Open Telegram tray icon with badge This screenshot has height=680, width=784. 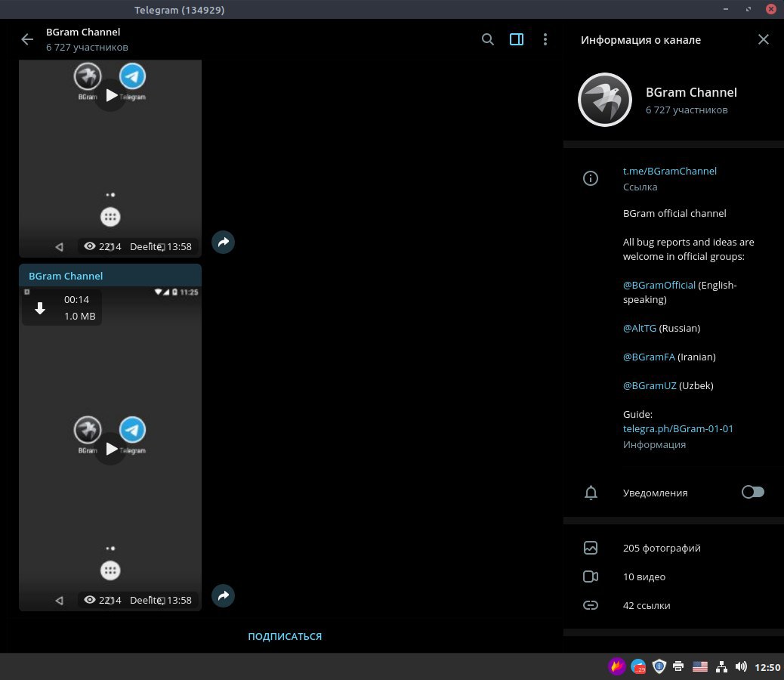coord(638,666)
